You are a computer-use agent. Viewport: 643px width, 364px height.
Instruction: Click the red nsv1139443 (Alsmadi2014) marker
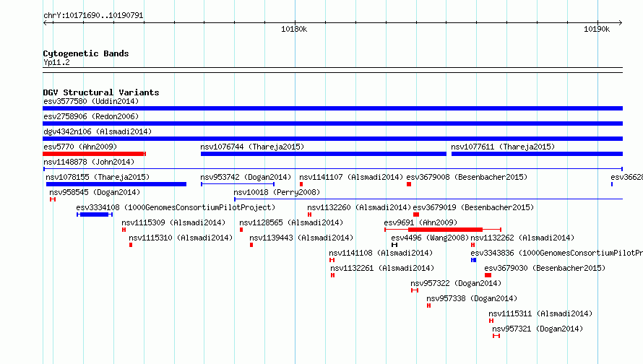pyautogui.click(x=251, y=245)
